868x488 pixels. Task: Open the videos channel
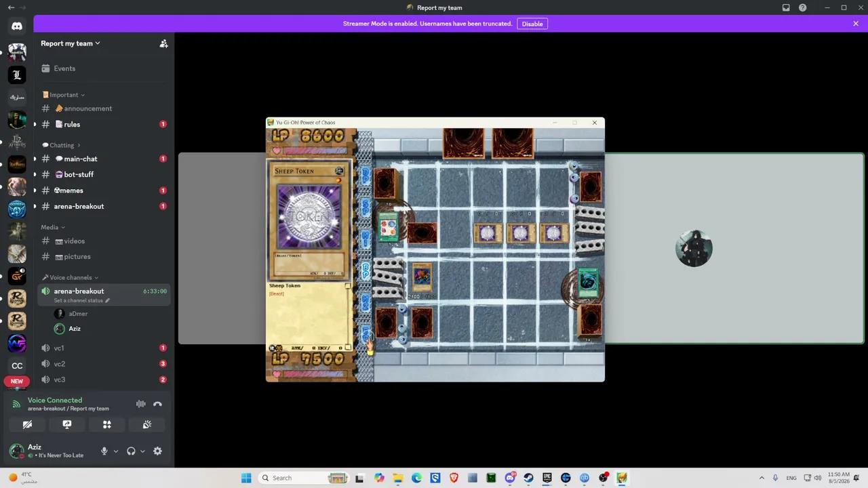(x=104, y=241)
